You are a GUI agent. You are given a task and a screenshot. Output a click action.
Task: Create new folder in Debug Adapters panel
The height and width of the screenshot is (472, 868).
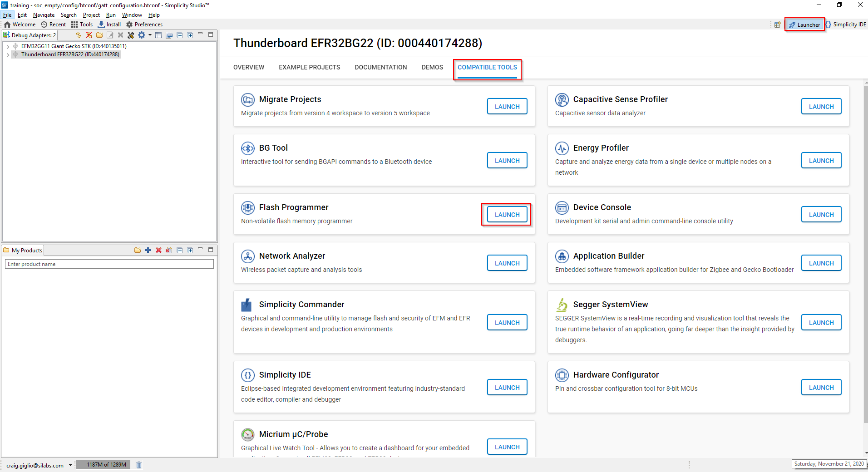click(99, 35)
